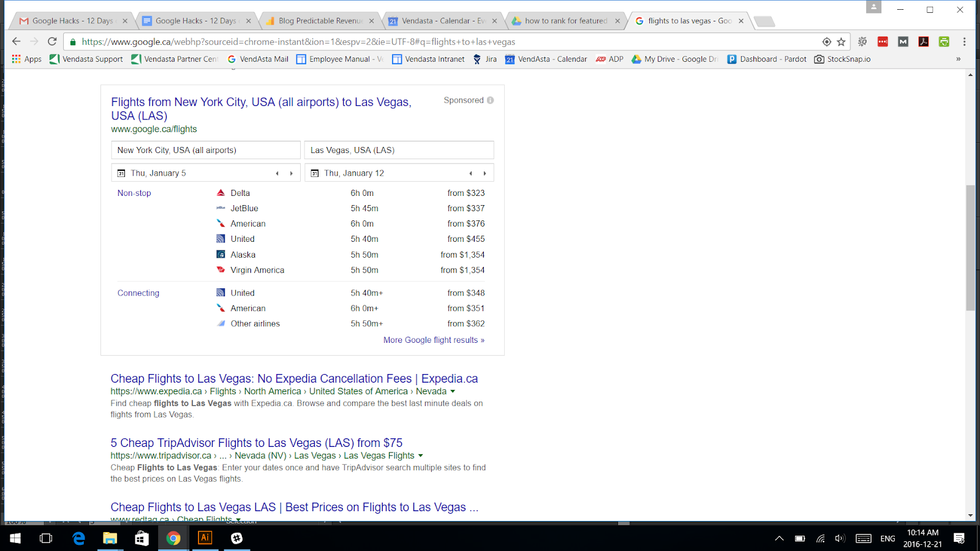This screenshot has width=980, height=551.
Task: Click the Sponsored info icon
Action: [490, 100]
